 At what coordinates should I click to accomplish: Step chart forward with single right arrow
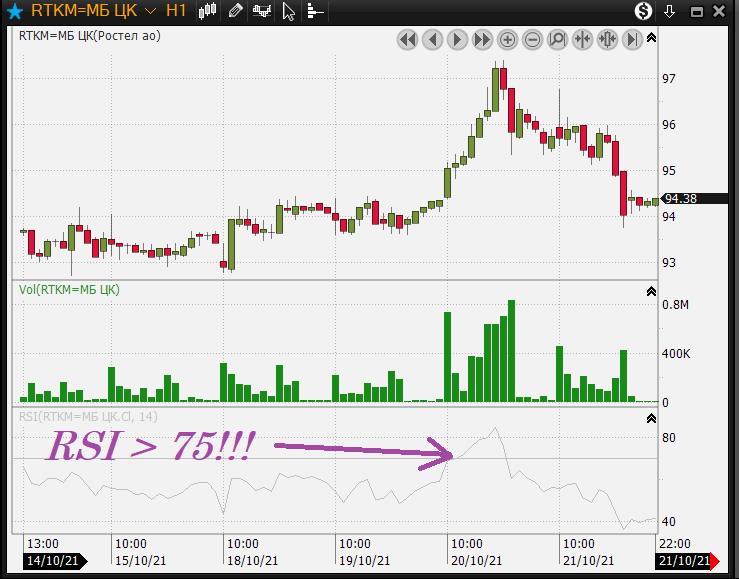457,40
